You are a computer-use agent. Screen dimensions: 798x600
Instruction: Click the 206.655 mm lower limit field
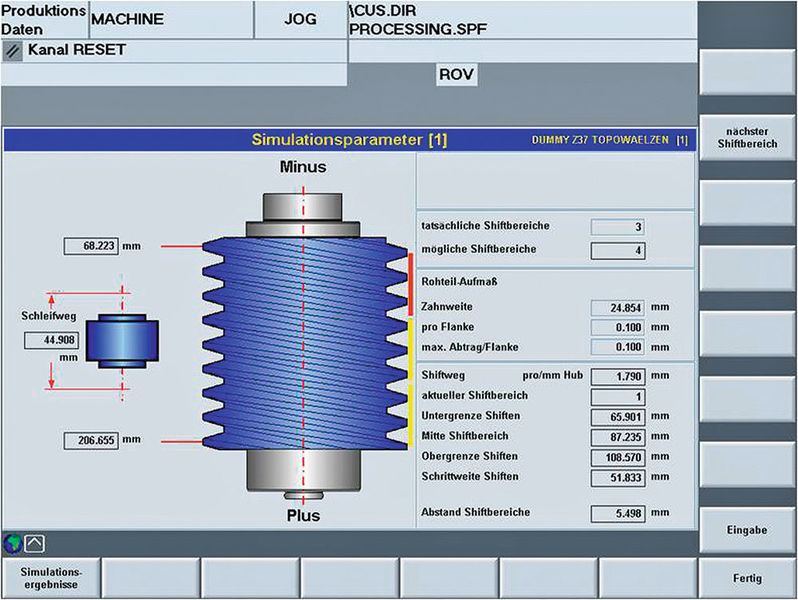pyautogui.click(x=91, y=440)
